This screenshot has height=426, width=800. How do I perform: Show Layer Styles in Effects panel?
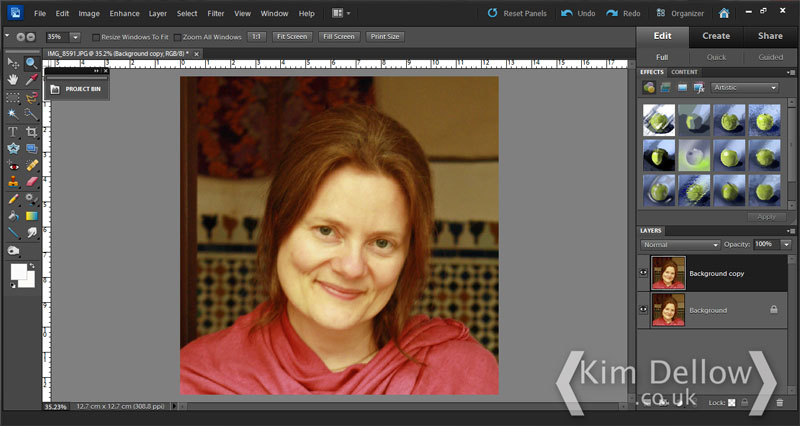point(665,87)
